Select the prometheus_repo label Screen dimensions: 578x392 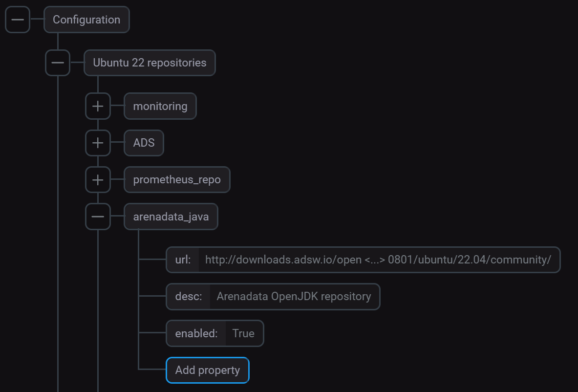click(177, 179)
